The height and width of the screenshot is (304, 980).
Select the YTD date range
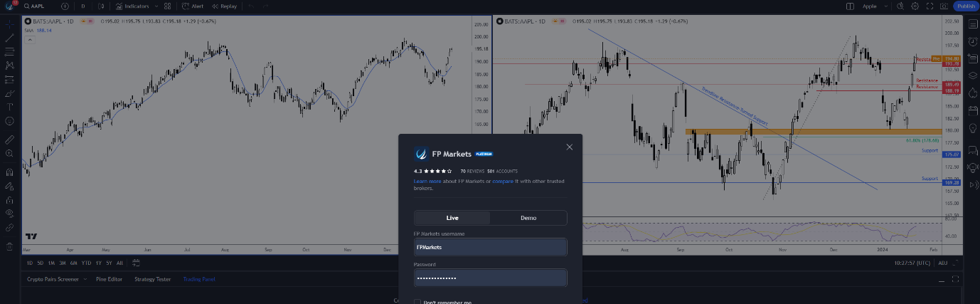click(85, 263)
